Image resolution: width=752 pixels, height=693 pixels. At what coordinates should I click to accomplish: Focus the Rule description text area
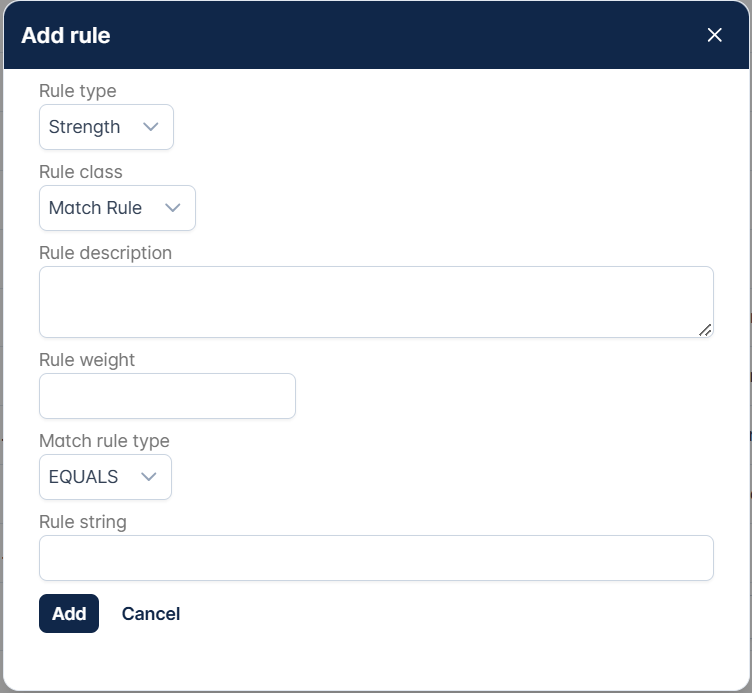(375, 301)
